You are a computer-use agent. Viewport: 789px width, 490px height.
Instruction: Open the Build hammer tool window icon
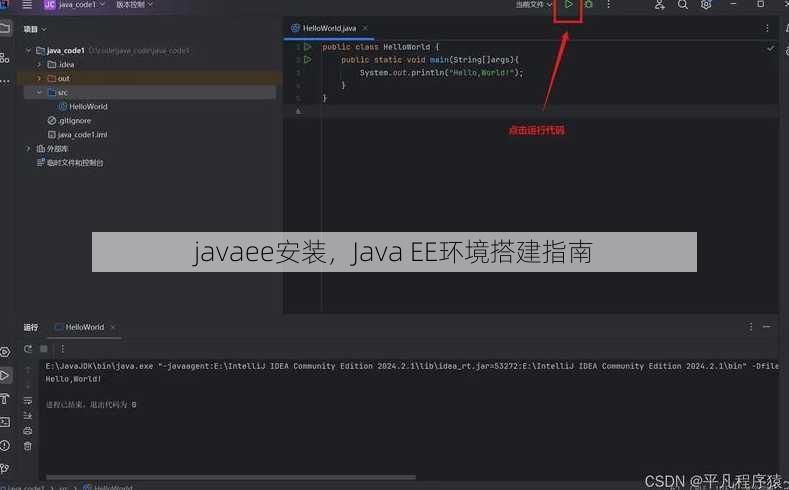point(5,399)
